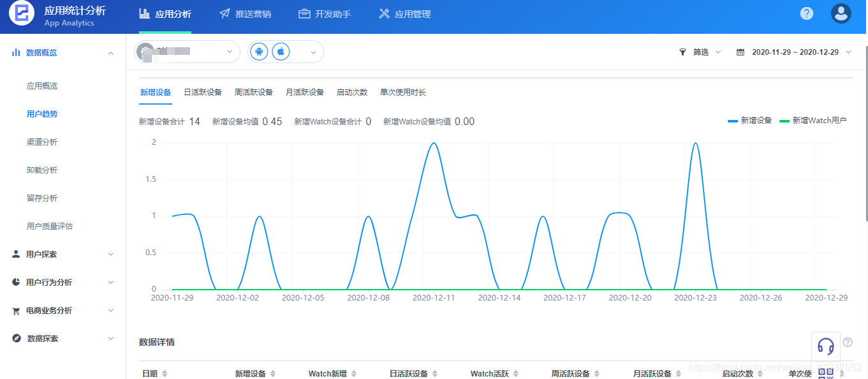
Task: Open 渠道分析 in the sidebar
Action: click(x=42, y=142)
